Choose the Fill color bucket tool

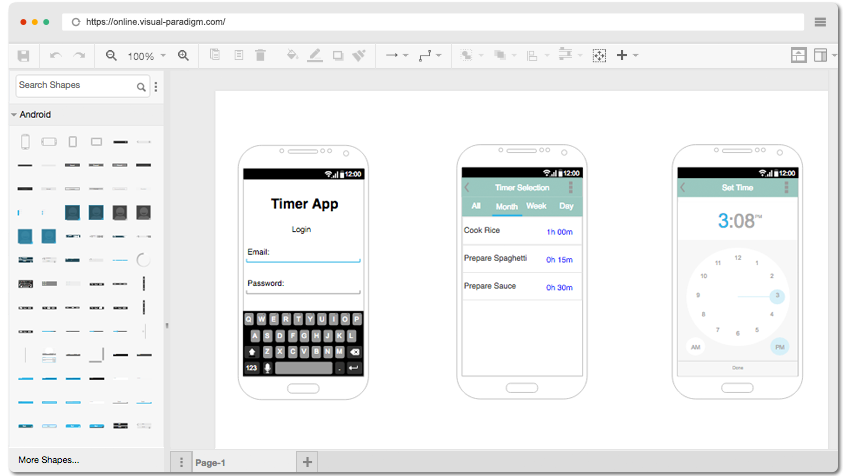pyautogui.click(x=292, y=55)
